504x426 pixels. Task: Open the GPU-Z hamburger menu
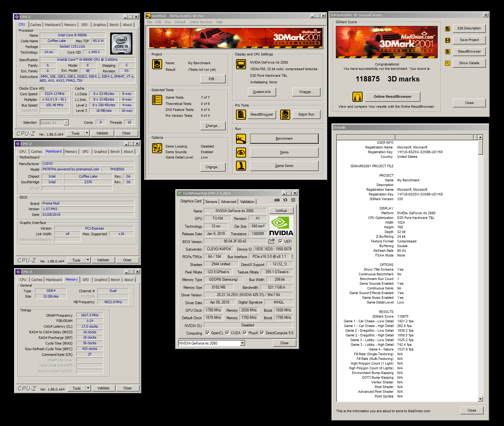(293, 200)
